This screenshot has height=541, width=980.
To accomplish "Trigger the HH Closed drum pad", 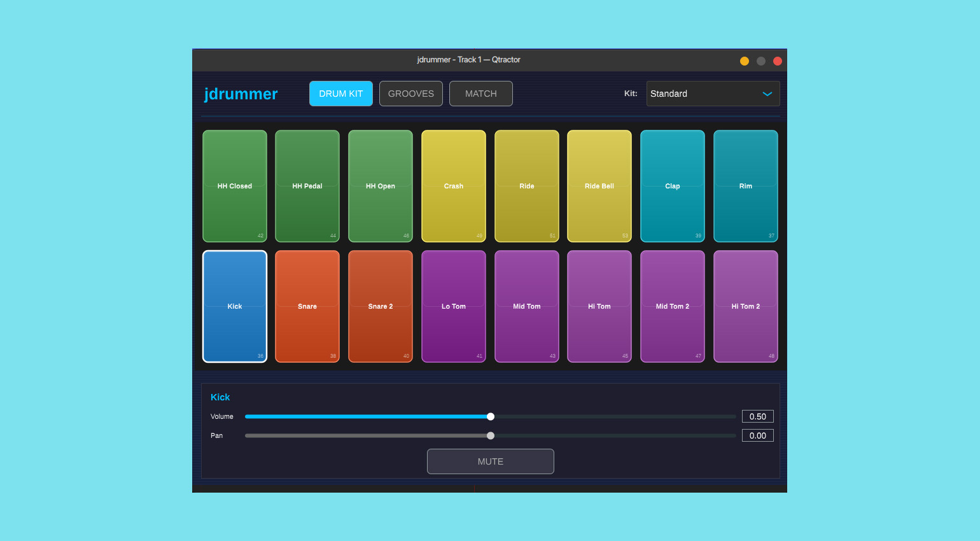I will click(x=235, y=186).
